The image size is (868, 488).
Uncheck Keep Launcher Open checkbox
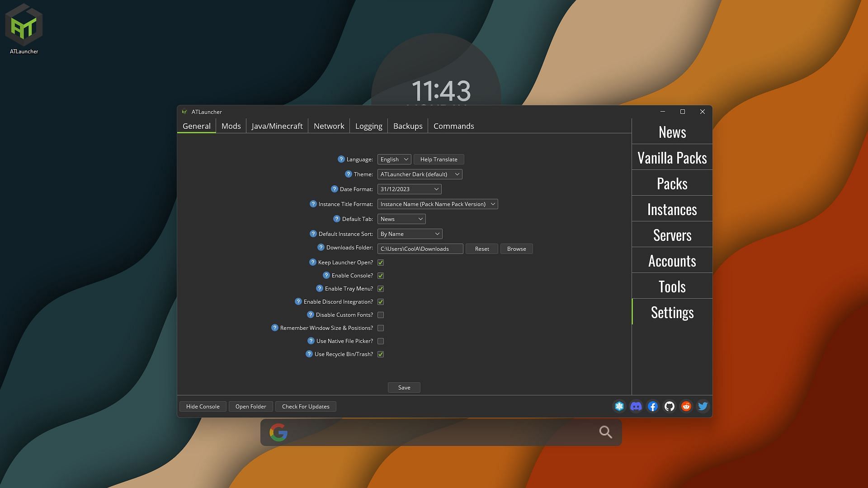[x=381, y=263]
